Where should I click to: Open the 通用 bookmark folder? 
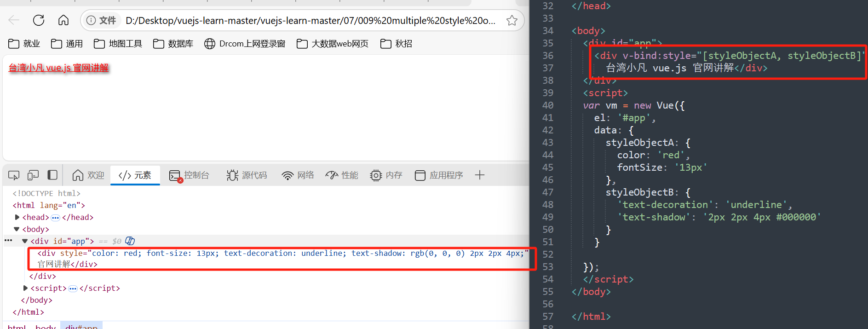click(67, 44)
